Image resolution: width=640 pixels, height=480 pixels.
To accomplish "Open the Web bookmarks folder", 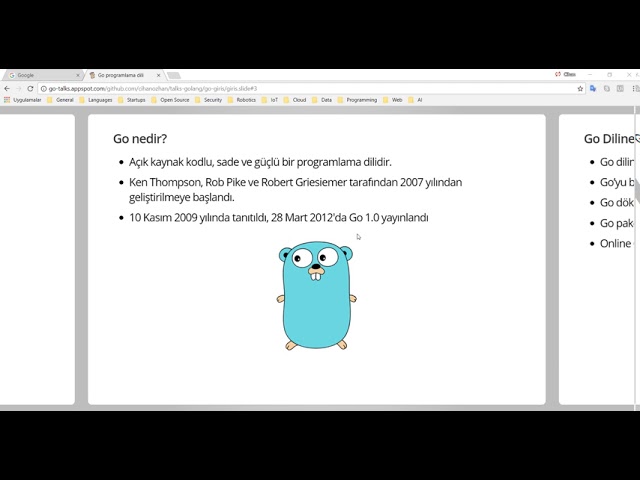I will pyautogui.click(x=393, y=100).
